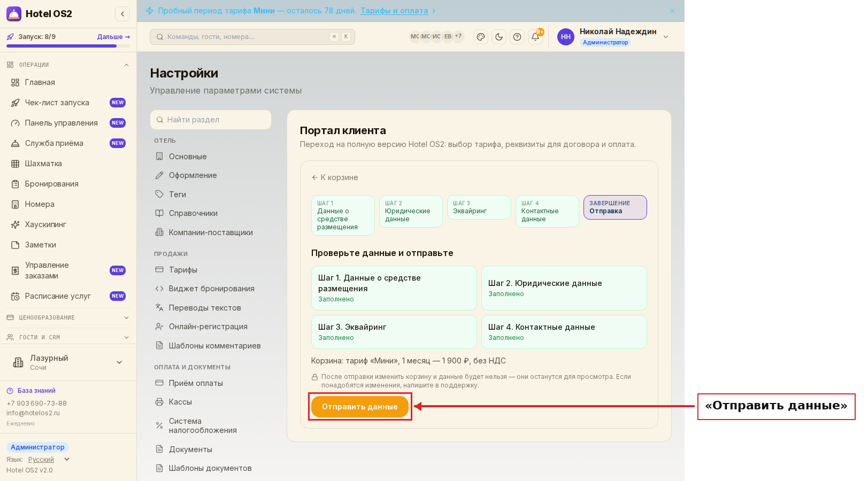Open user menu for Николай Надеждин
868x481 pixels.
click(613, 37)
